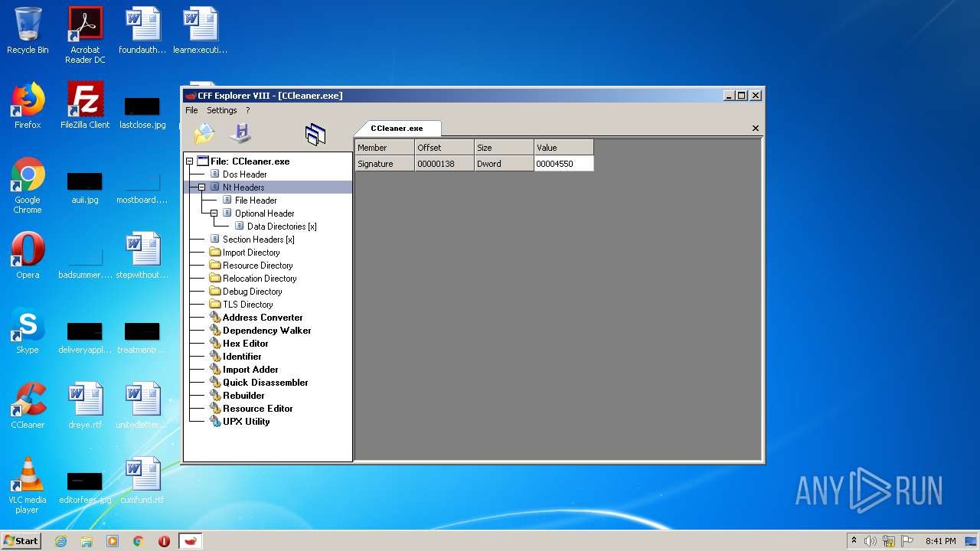980x551 pixels.
Task: Open FileZilla Client desktop shortcut
Action: coord(85,106)
